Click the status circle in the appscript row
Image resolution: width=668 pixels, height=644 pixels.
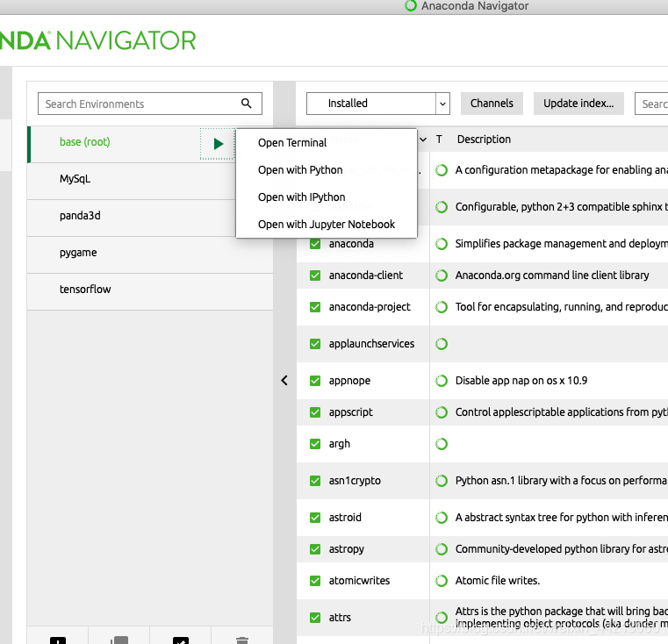coord(442,412)
